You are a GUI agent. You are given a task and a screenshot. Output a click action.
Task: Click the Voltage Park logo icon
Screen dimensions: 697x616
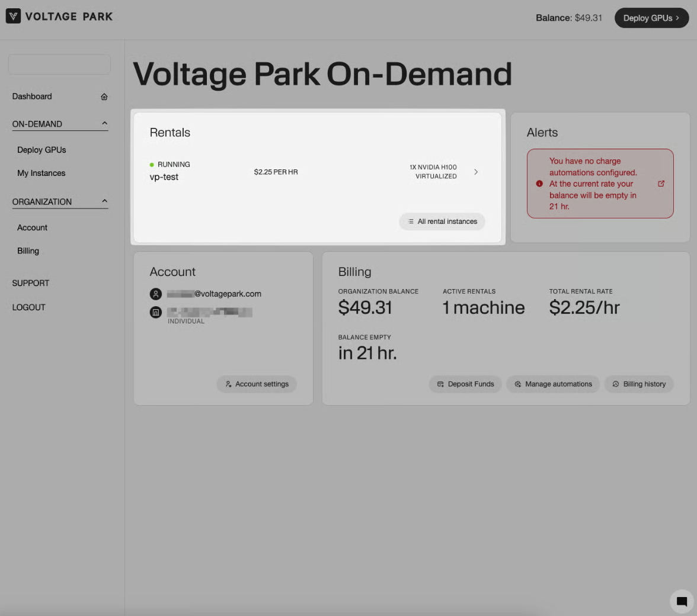(x=14, y=17)
